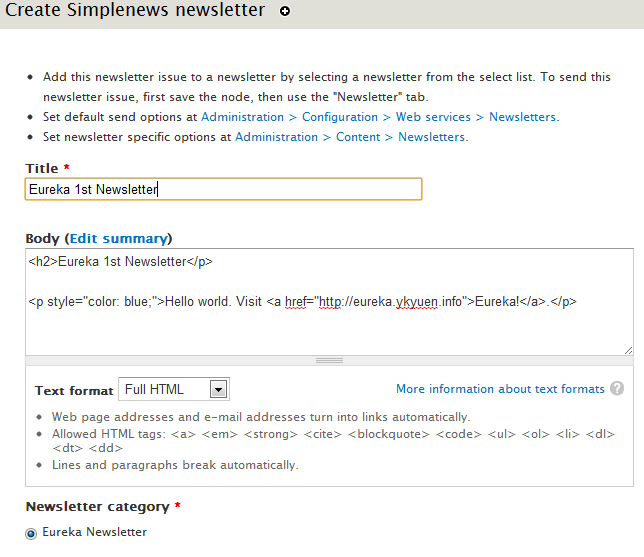Click the Body textarea resize grippie bar
Image resolution: width=644 pixels, height=557 pixels.
329,360
